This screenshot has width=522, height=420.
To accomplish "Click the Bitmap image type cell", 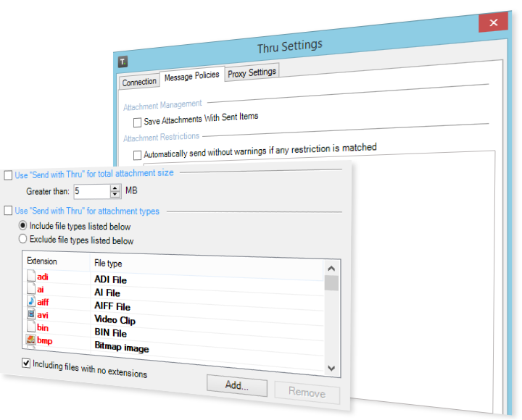I will 122,347.
